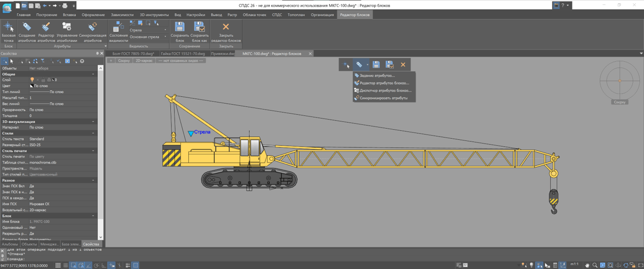Open the Основная стрела dropdown
644x269 pixels.
pos(165,37)
